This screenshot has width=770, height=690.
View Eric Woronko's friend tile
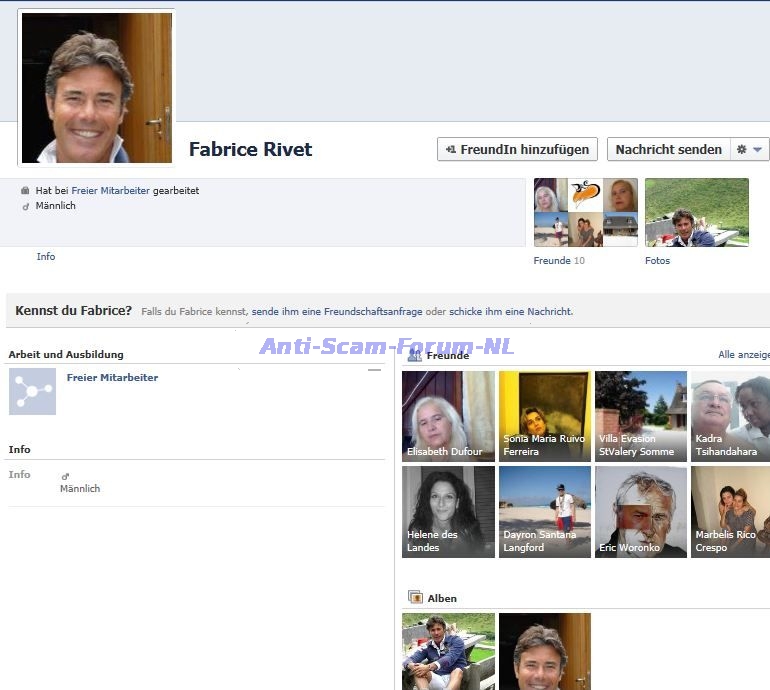[640, 511]
